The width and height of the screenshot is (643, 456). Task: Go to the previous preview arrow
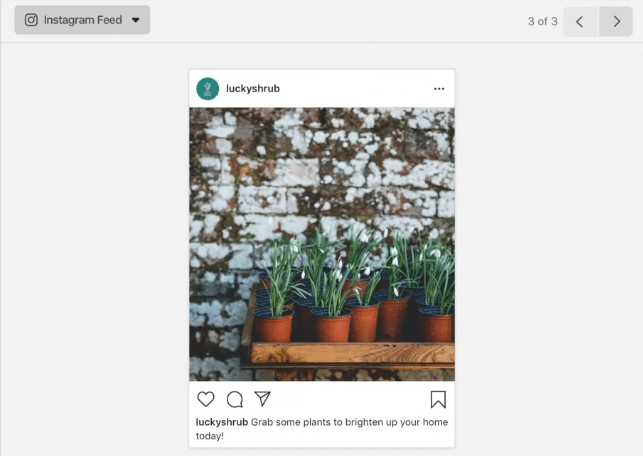pos(581,21)
